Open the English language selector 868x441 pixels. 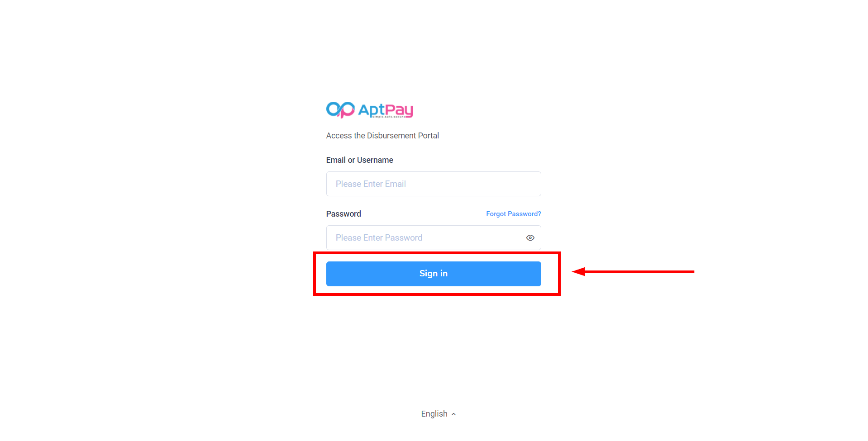coord(434,414)
